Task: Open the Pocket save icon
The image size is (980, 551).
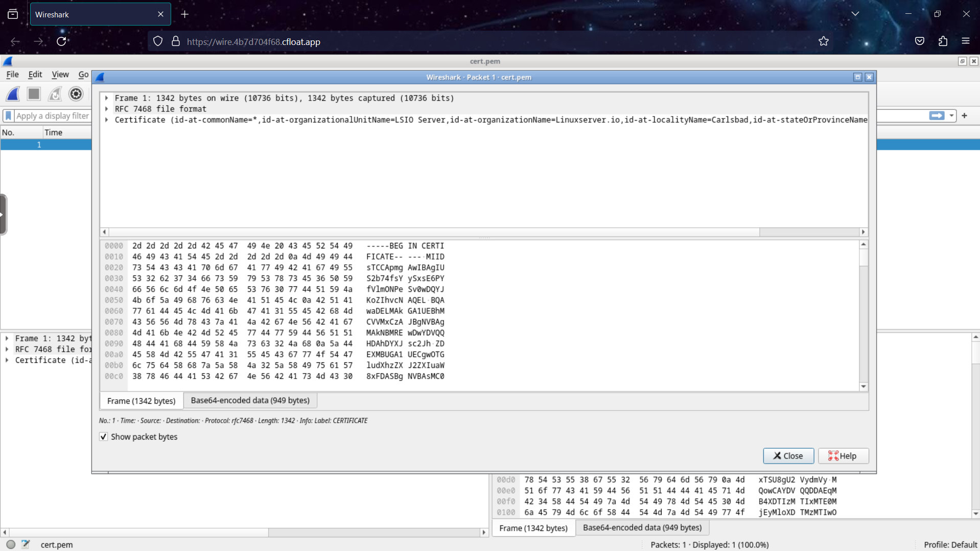Action: [920, 41]
